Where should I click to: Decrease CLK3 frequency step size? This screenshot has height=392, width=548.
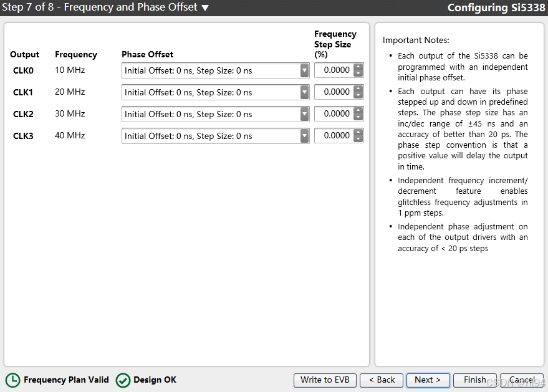pos(358,139)
